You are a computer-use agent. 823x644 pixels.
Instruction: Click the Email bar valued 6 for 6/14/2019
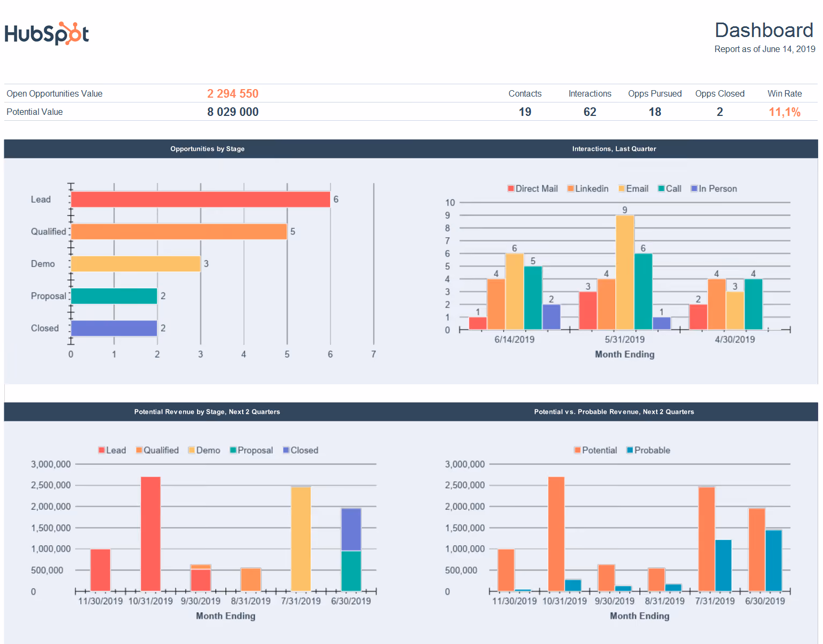pyautogui.click(x=514, y=291)
